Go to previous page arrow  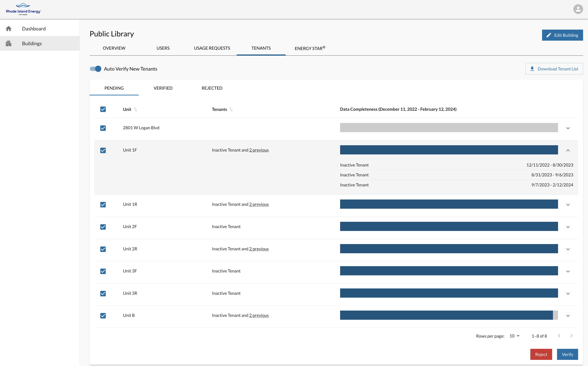(559, 336)
